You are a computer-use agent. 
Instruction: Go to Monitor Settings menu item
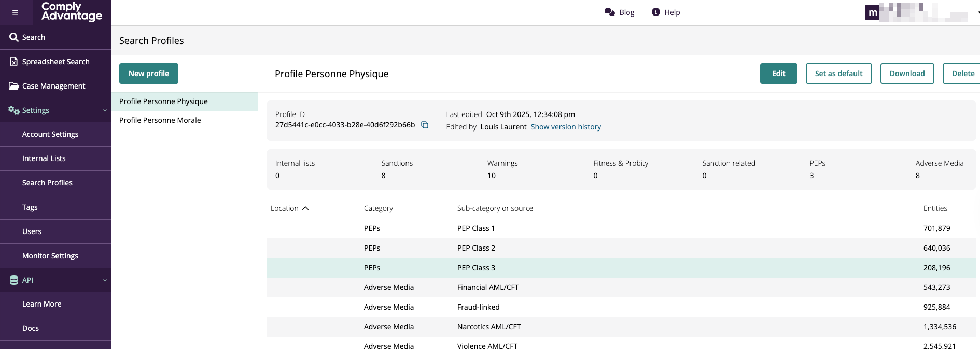[x=50, y=256]
